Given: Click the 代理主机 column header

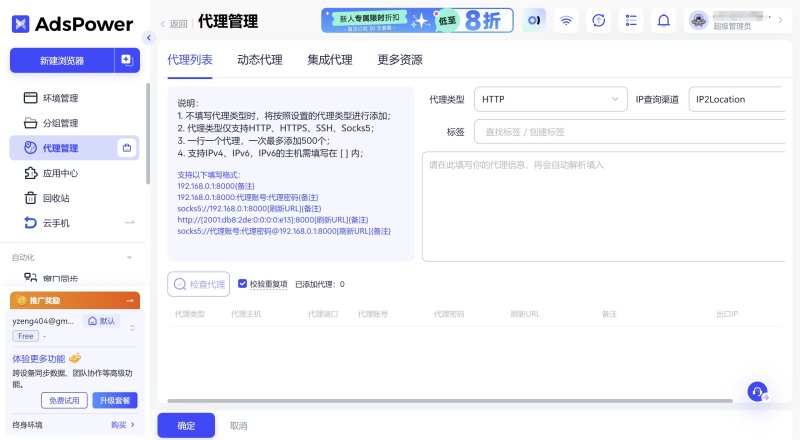Looking at the screenshot, I should [x=246, y=314].
